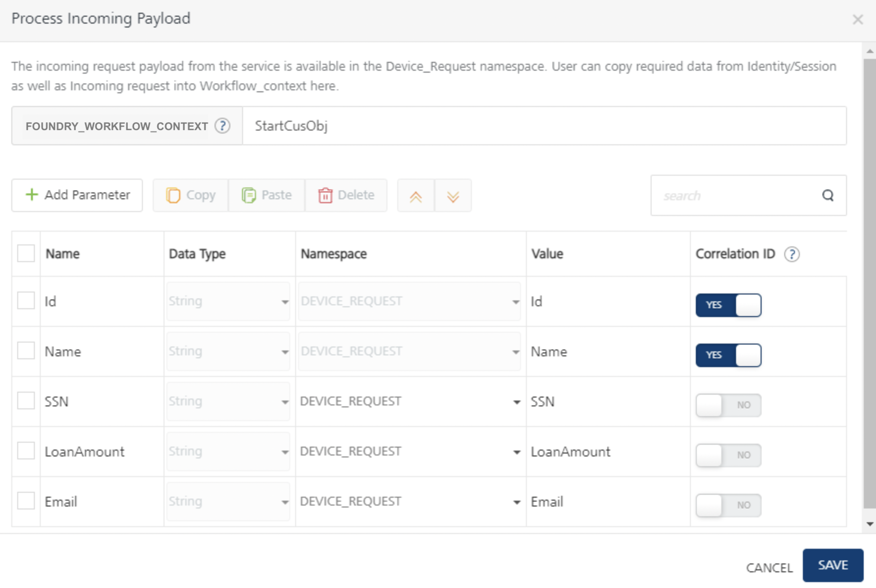Turn off Correlation ID for Id row
Viewport: 876px width, 588px height.
click(x=728, y=305)
